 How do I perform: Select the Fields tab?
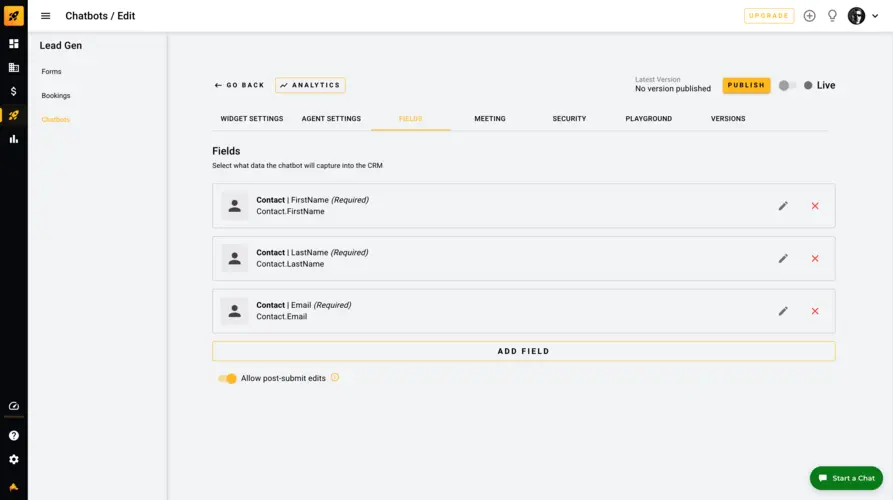(x=411, y=118)
